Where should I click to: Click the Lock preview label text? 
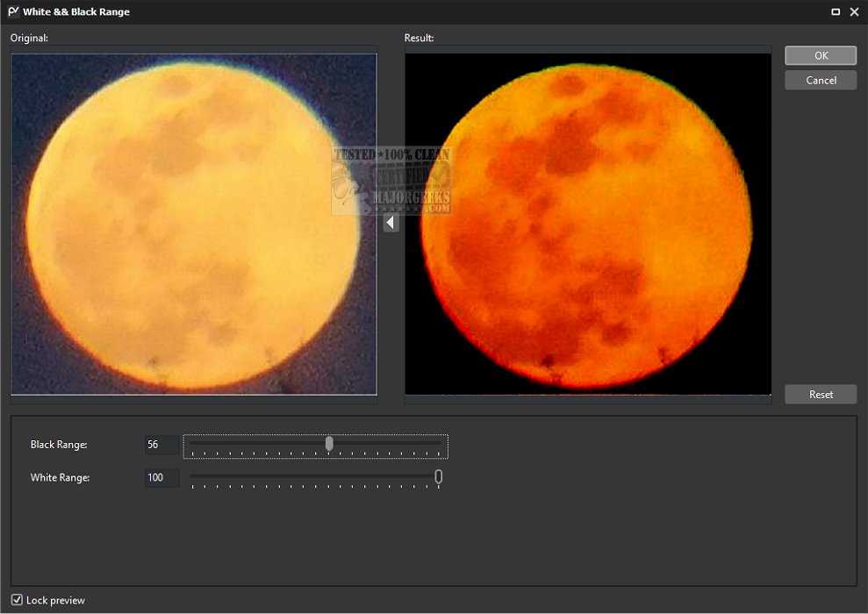55,600
